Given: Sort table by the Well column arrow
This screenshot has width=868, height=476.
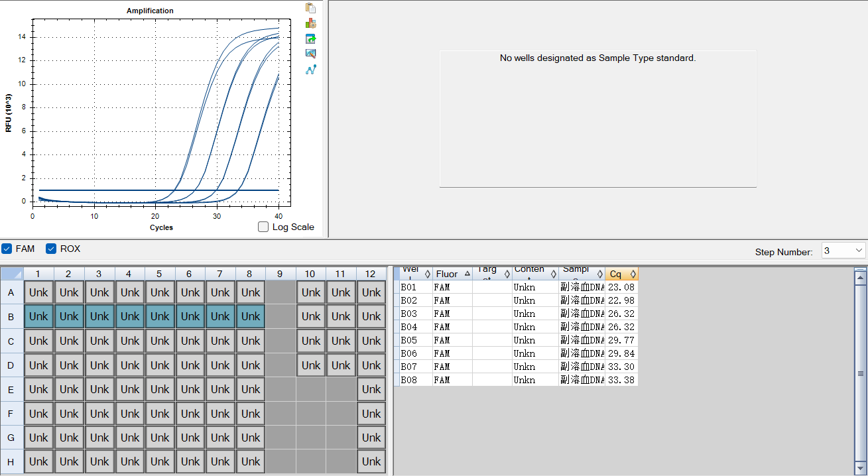Looking at the screenshot, I should (428, 274).
